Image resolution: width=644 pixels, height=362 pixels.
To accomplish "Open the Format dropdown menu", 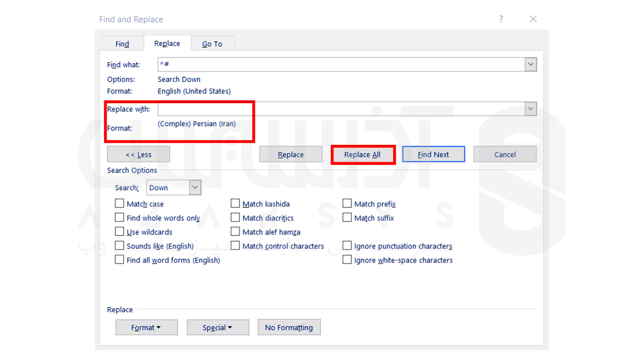I will click(x=146, y=327).
